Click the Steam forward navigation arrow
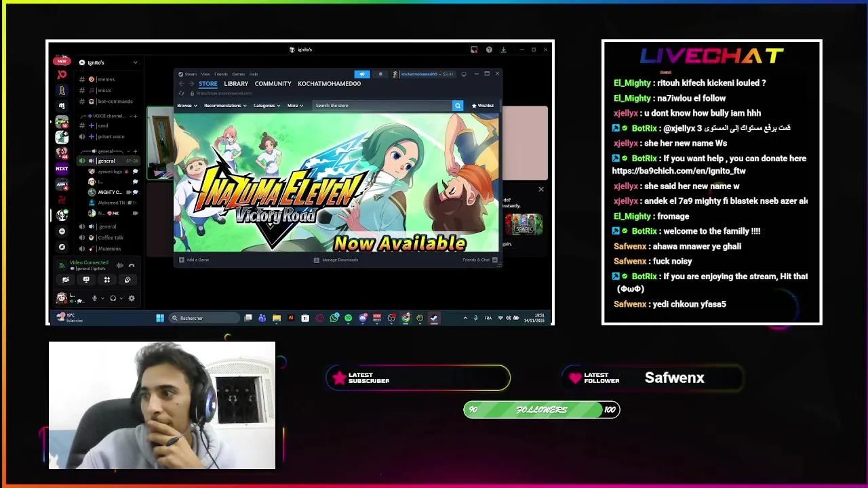The height and width of the screenshot is (488, 868). [191, 83]
